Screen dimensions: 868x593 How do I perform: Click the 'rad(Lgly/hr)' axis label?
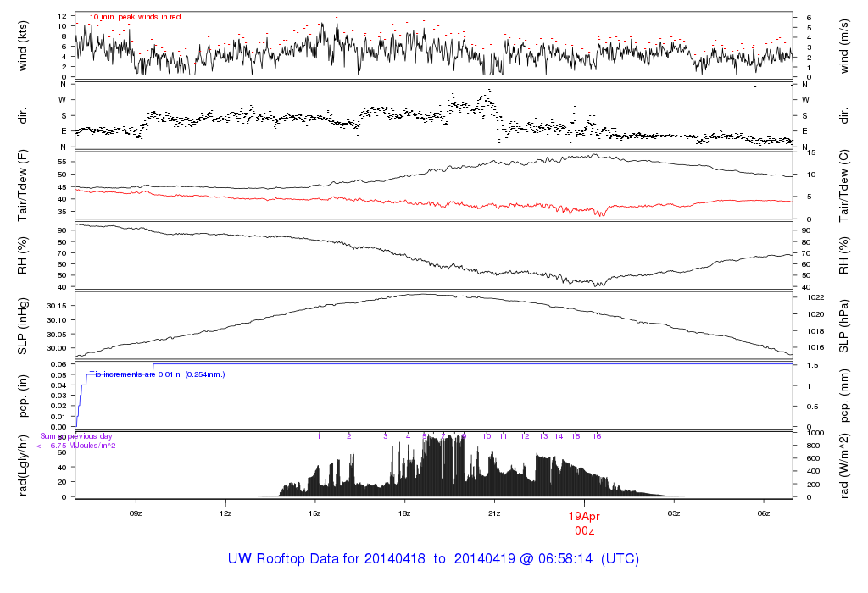[x=23, y=465]
